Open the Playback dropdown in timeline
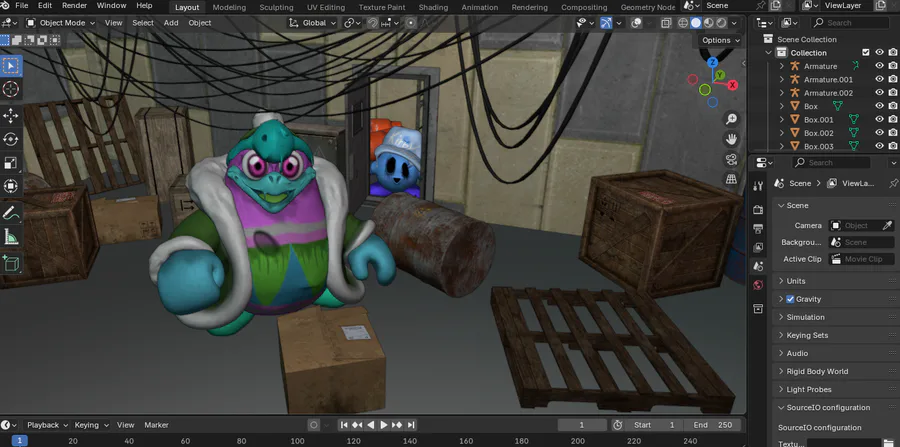900x447 pixels. 48,425
